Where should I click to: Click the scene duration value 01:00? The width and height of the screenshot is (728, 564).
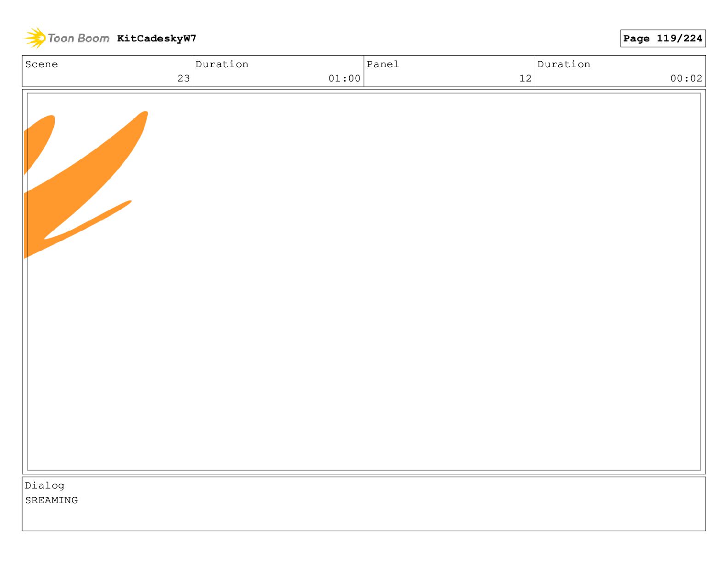344,78
